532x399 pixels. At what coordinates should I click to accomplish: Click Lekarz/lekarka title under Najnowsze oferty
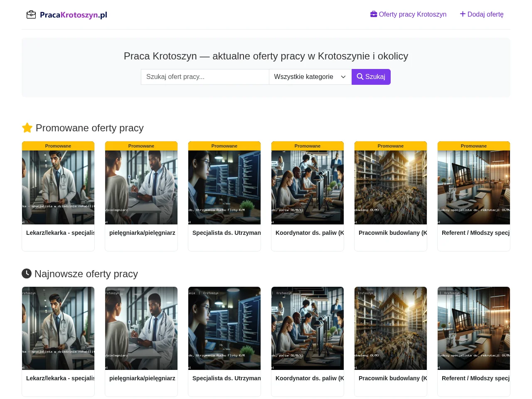(60, 378)
